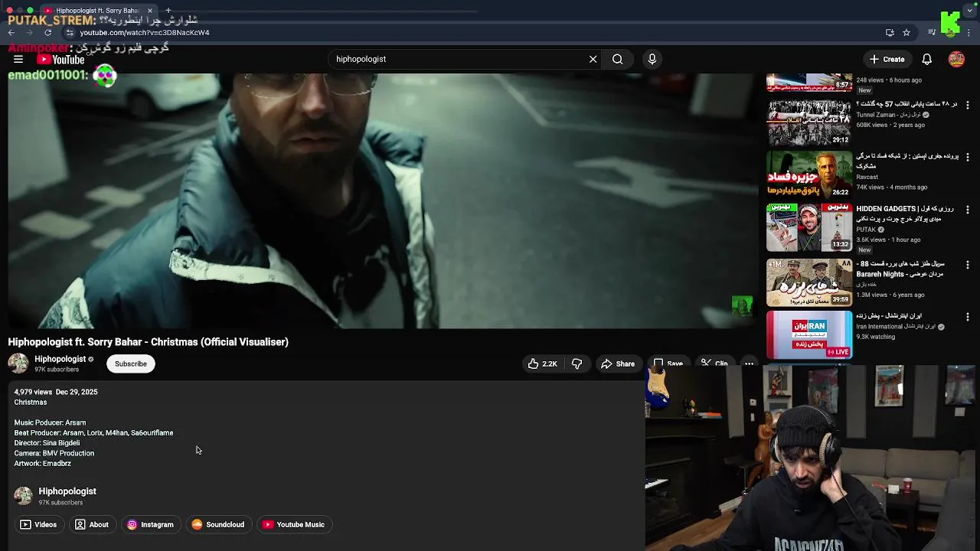Screen dimensions: 980x551
Task: Dislike the video
Action: [577, 364]
